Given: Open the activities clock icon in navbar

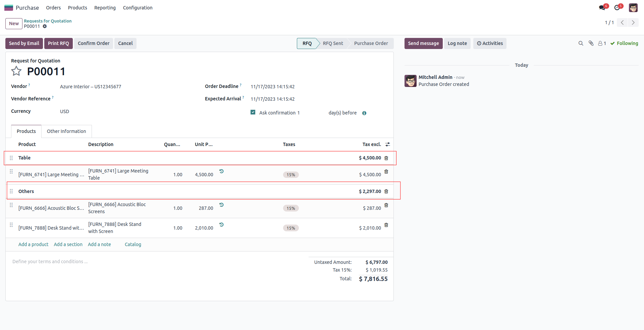Looking at the screenshot, I should (617, 8).
